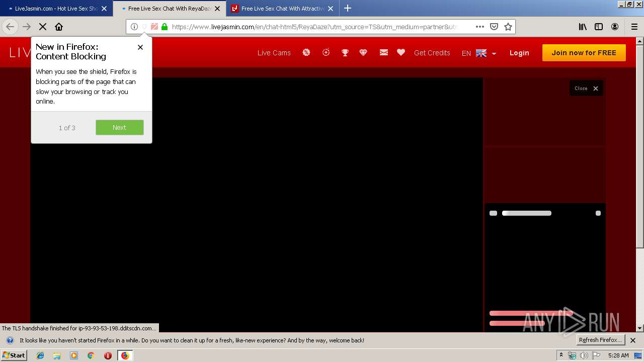
Task: Dismiss the Firefox refresh notification bar
Action: click(x=633, y=340)
